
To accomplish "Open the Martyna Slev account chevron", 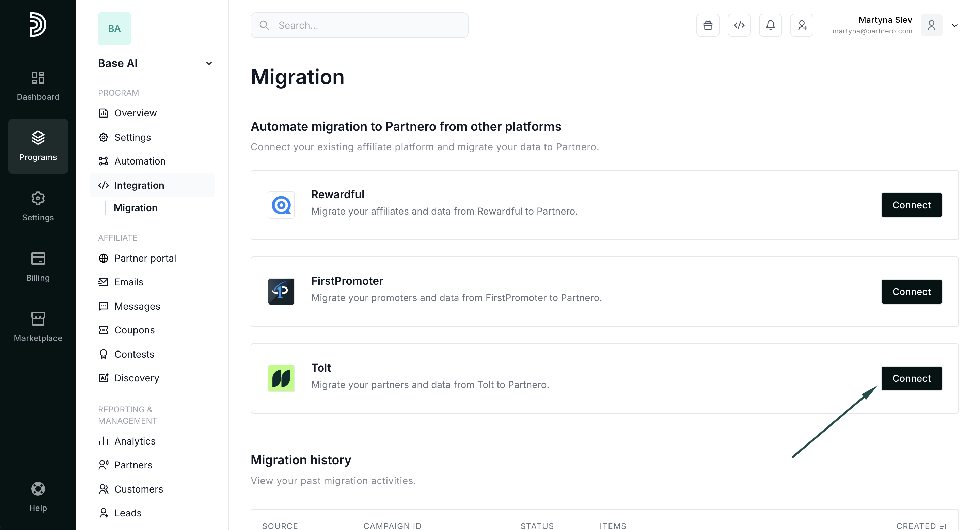I will tap(954, 26).
